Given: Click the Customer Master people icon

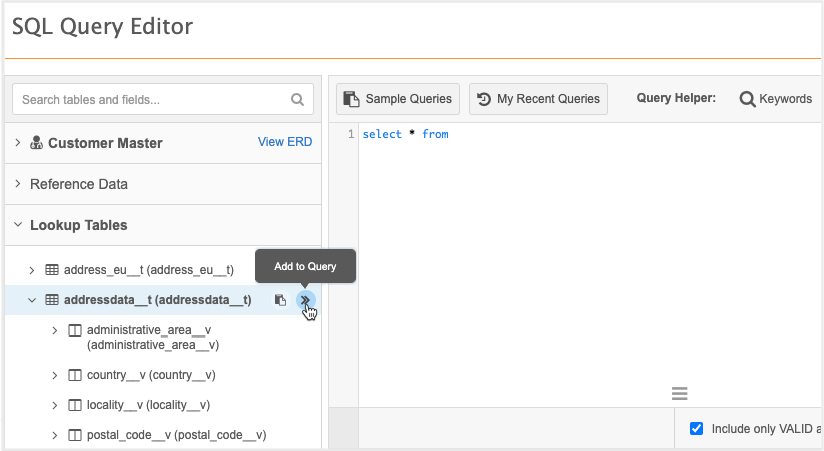Looking at the screenshot, I should coord(36,142).
